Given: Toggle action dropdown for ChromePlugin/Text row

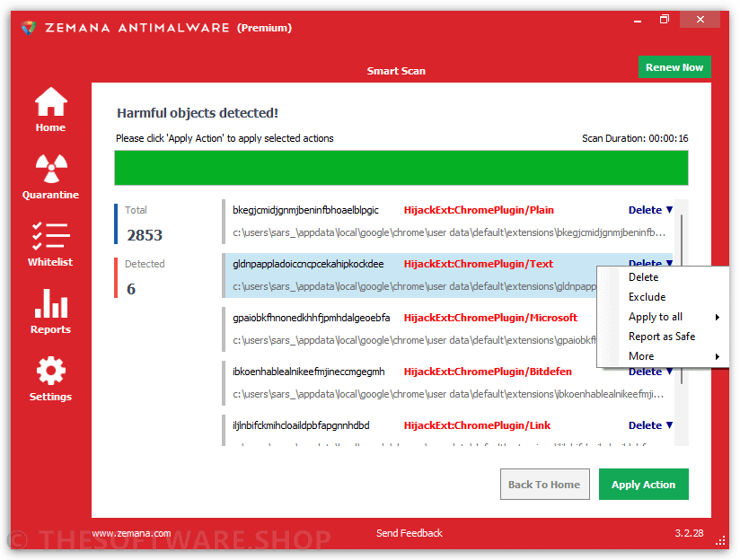Looking at the screenshot, I should point(651,262).
